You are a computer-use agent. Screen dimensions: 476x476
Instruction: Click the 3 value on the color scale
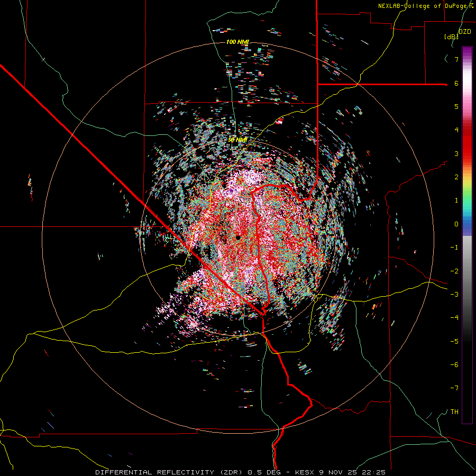pyautogui.click(x=456, y=153)
